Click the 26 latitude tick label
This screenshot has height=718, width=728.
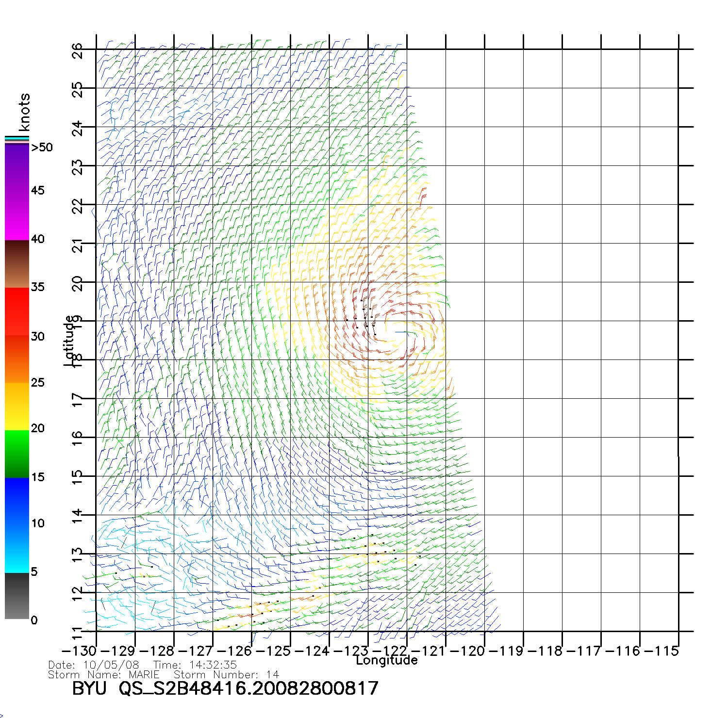click(x=78, y=51)
